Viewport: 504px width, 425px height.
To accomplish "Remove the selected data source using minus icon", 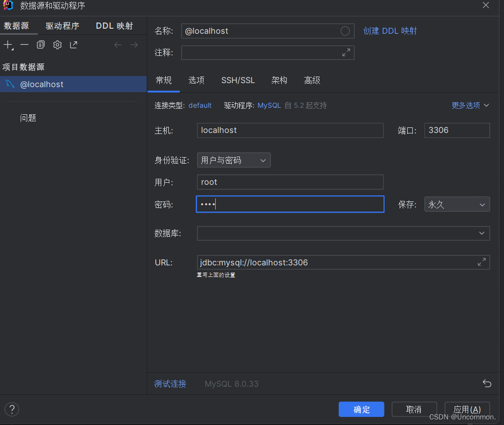I will [24, 44].
